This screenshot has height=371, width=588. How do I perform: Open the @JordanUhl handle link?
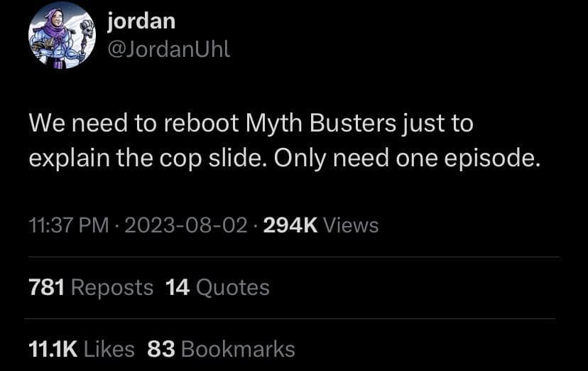169,49
